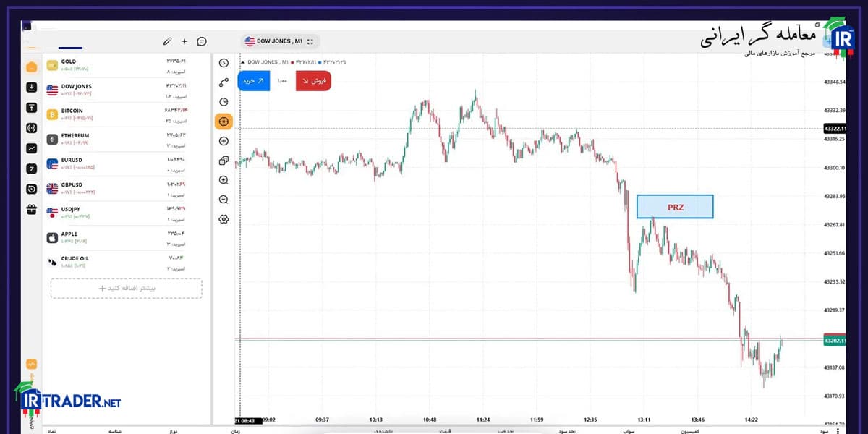Open the calendar sidebar icon
Screen dimensions: 868x434
point(32,169)
